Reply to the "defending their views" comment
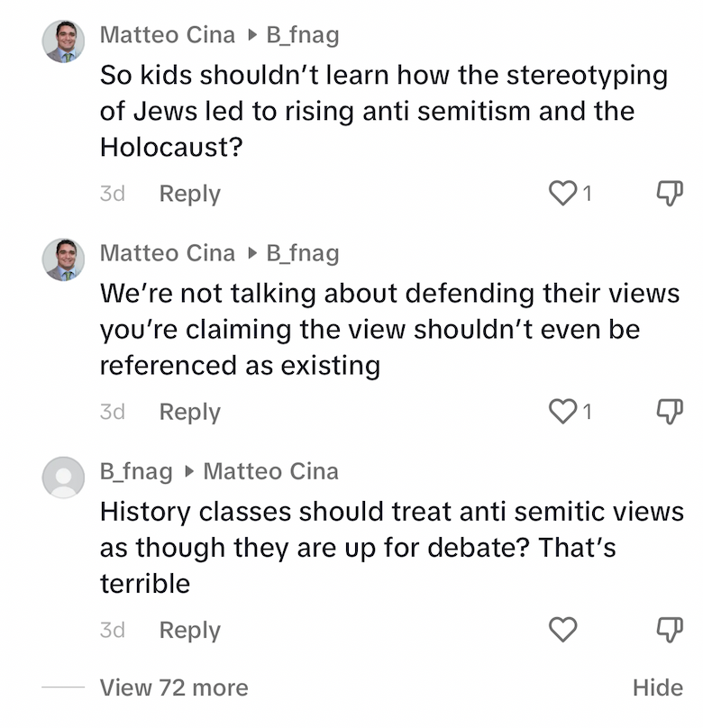The height and width of the screenshot is (728, 703). click(x=189, y=412)
